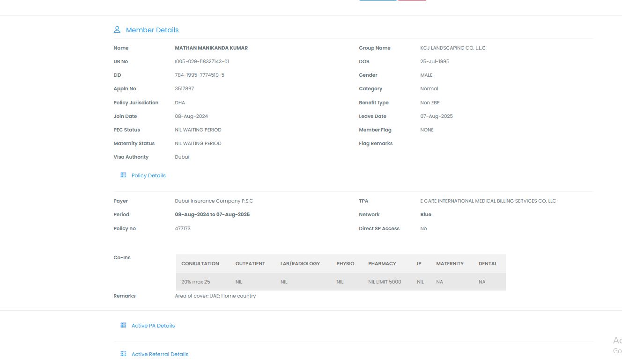Select the PHARMACY column header
The width and height of the screenshot is (622, 364).
tap(382, 263)
